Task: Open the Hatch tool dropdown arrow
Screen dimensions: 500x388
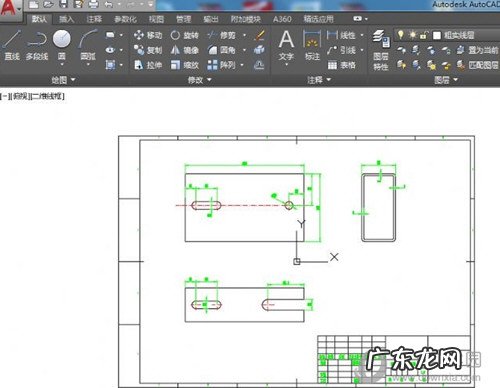Action: point(121,65)
